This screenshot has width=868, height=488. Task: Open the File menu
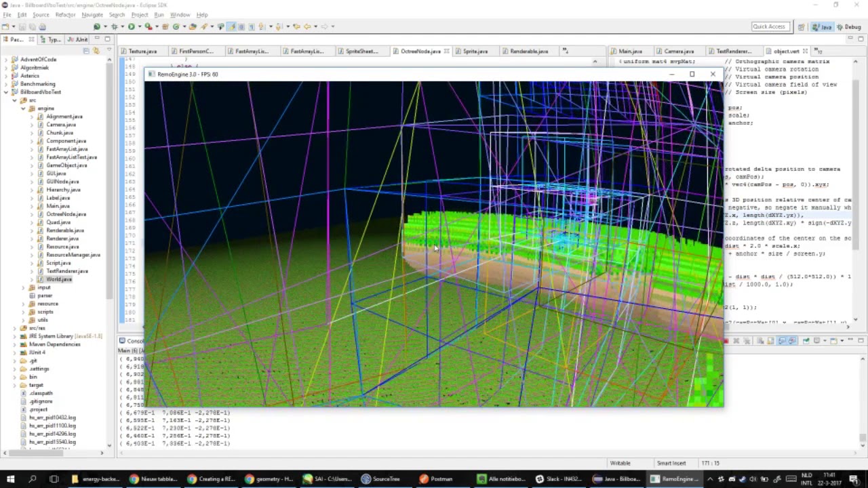(x=6, y=14)
